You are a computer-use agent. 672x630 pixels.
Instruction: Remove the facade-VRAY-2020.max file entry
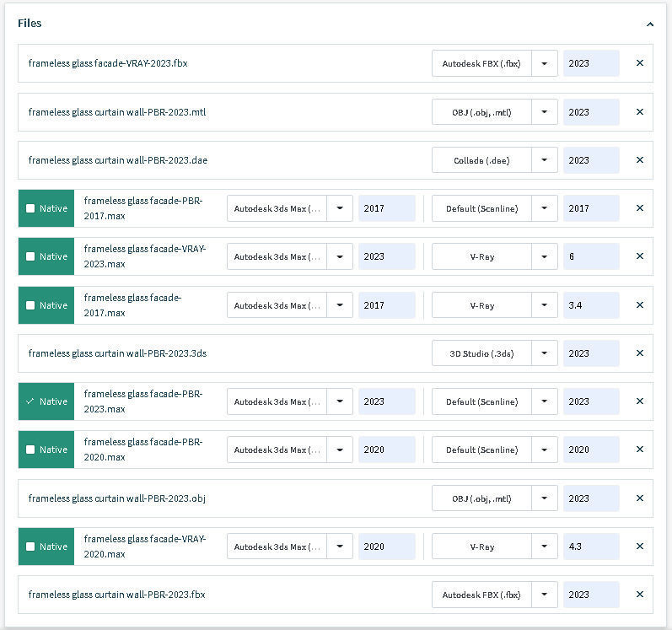(x=639, y=547)
